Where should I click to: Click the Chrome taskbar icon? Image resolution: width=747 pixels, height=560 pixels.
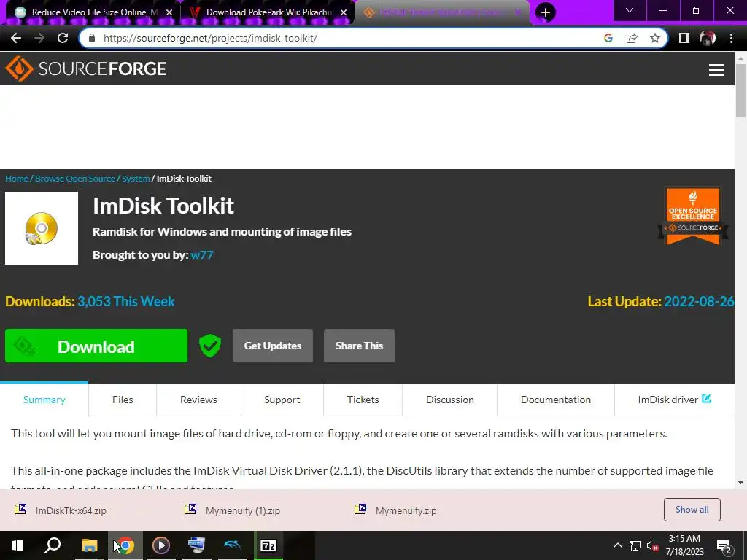125,545
